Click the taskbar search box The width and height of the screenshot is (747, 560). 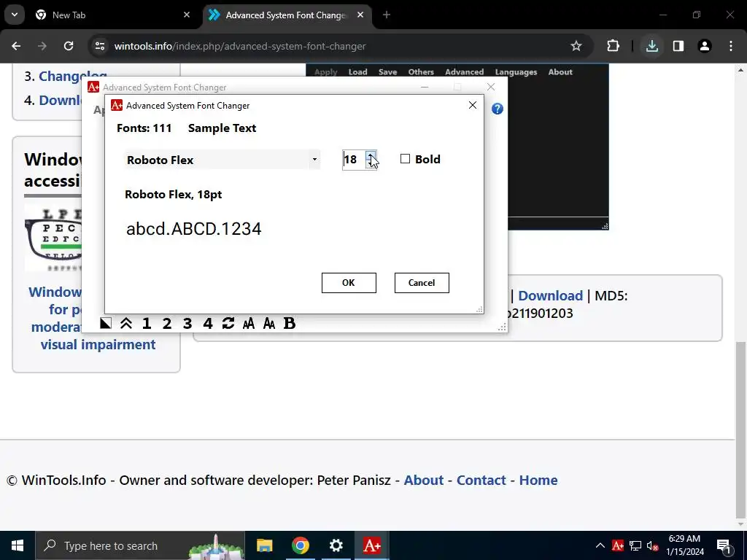click(x=140, y=545)
